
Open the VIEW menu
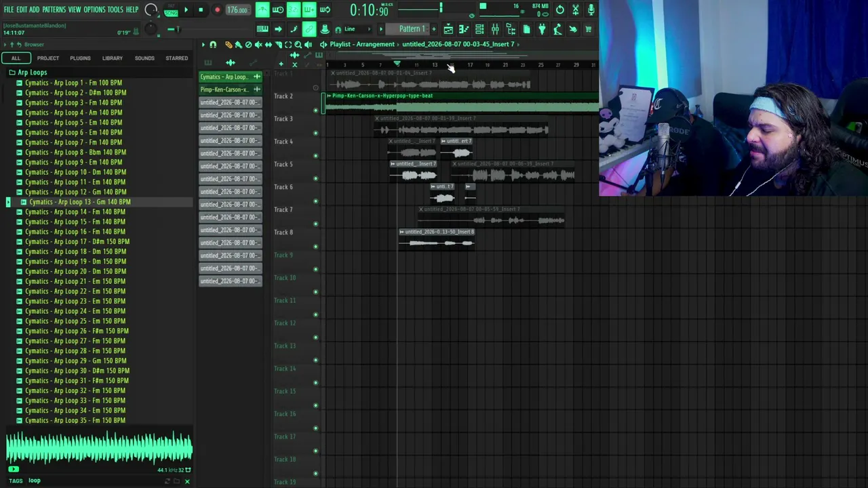75,9
